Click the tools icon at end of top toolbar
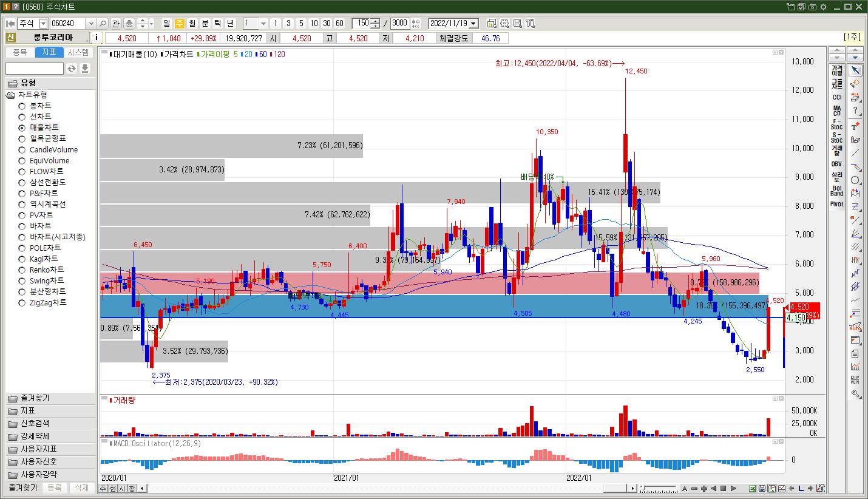This screenshot has width=868, height=499. tap(530, 23)
